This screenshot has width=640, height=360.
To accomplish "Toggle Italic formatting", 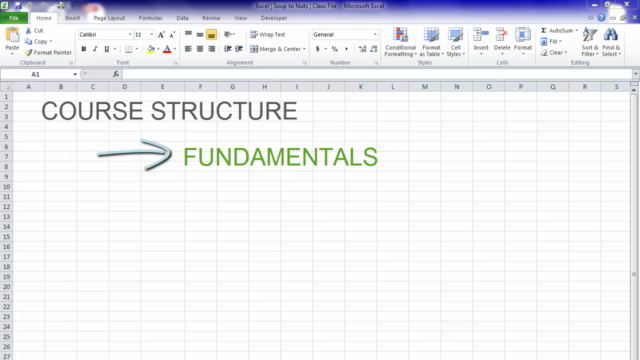I will tap(95, 49).
